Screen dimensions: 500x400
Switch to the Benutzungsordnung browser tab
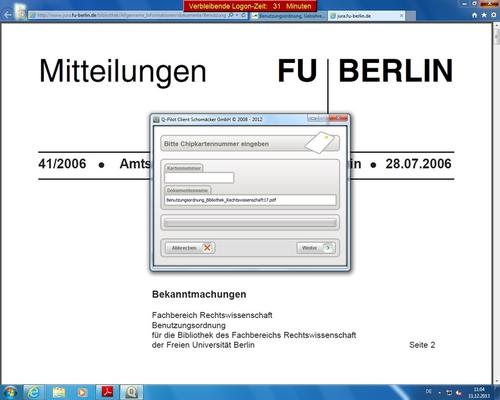point(288,16)
